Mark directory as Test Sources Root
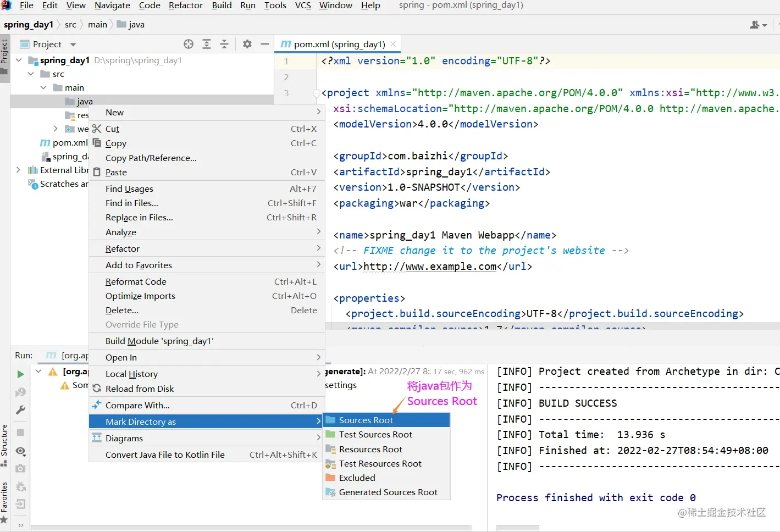The image size is (780, 532). coord(386,434)
